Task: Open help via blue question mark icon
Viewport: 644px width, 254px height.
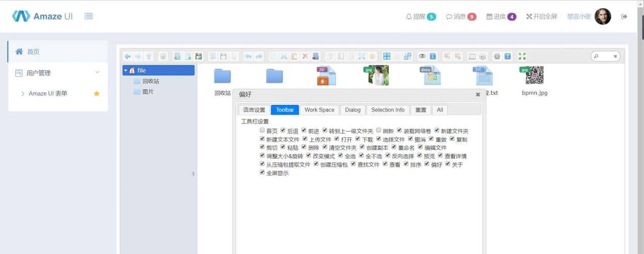Action: 508,56
